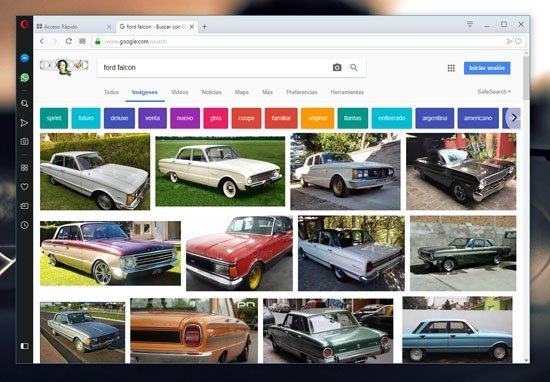Switch to the Videos tab
The height and width of the screenshot is (382, 550).
click(x=180, y=92)
